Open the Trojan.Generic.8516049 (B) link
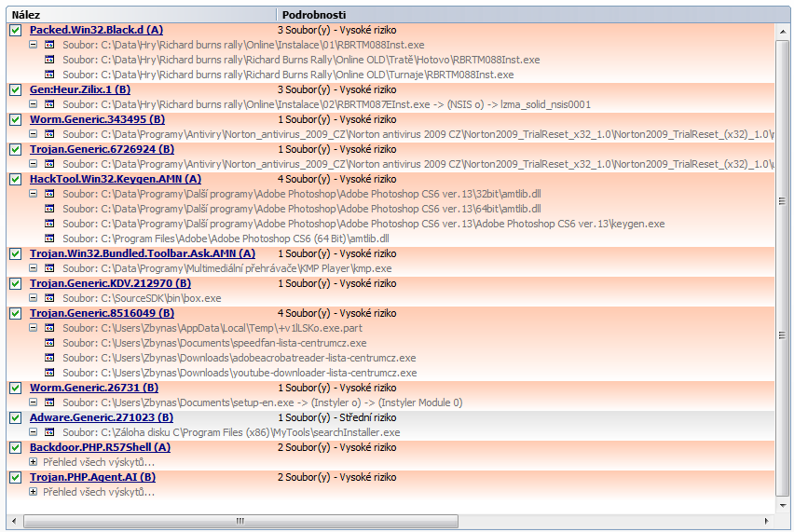794x532 pixels. (102, 313)
